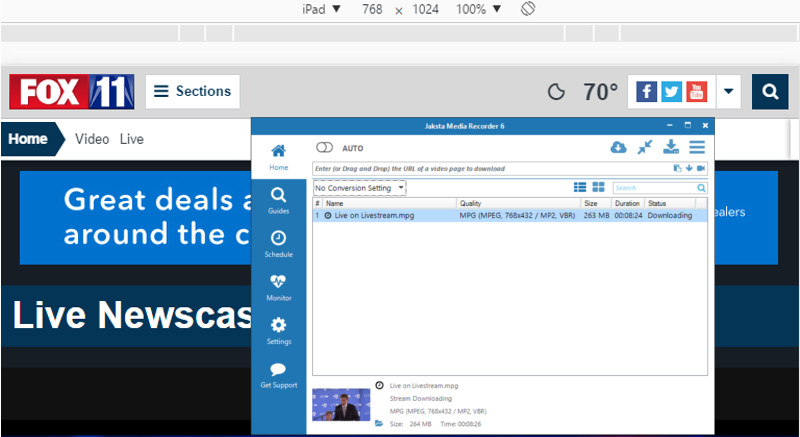
Task: Click the FOX 11 site search button
Action: pos(770,92)
